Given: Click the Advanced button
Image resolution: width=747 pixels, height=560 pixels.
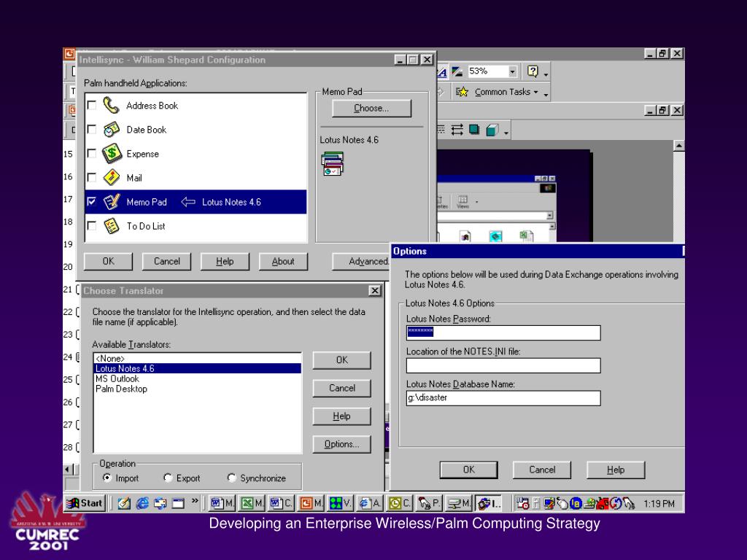Looking at the screenshot, I should [x=362, y=261].
